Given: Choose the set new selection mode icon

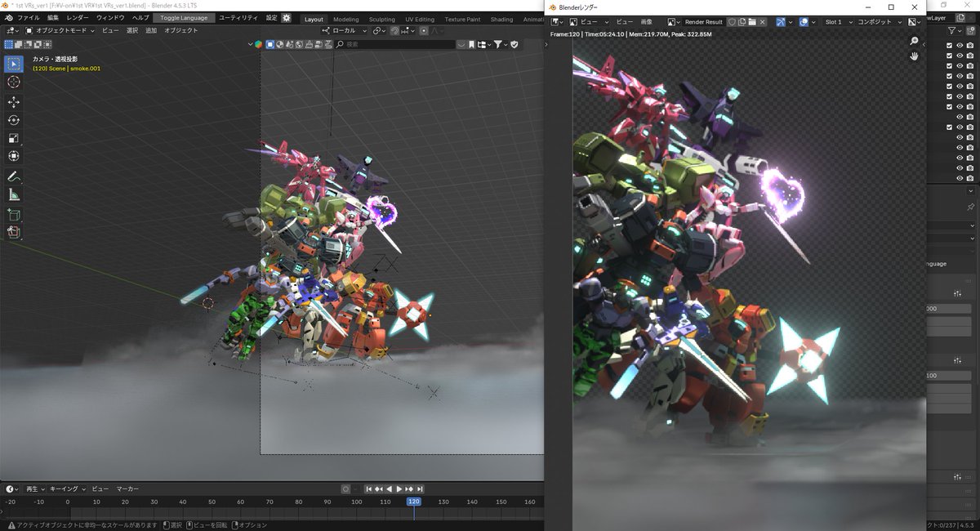Looking at the screenshot, I should pos(8,44).
